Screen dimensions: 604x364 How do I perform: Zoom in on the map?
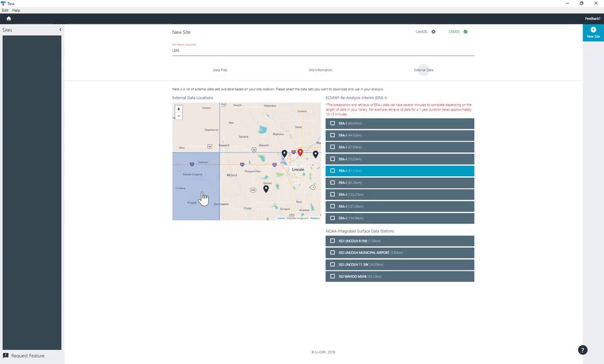coord(178,109)
